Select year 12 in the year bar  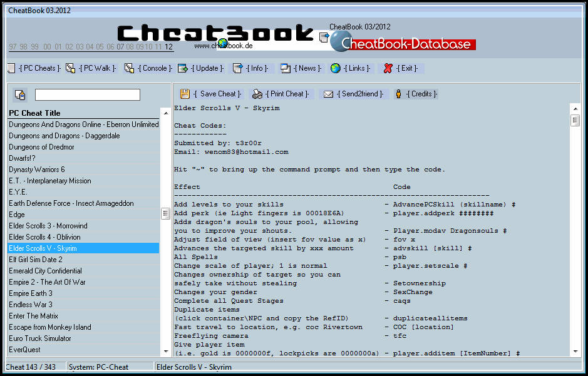click(168, 47)
